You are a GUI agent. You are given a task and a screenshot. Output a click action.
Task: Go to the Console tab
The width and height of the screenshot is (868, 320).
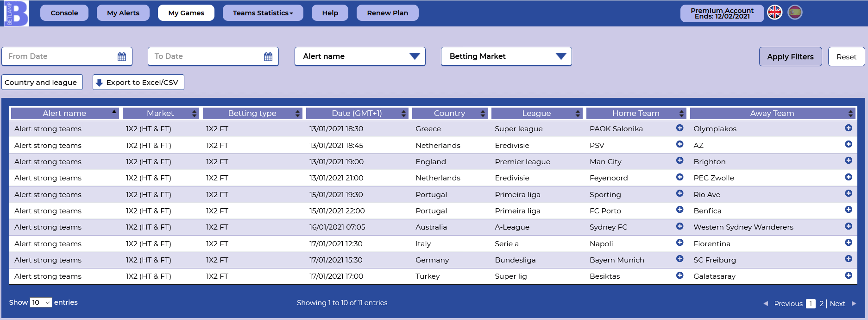pyautogui.click(x=64, y=13)
